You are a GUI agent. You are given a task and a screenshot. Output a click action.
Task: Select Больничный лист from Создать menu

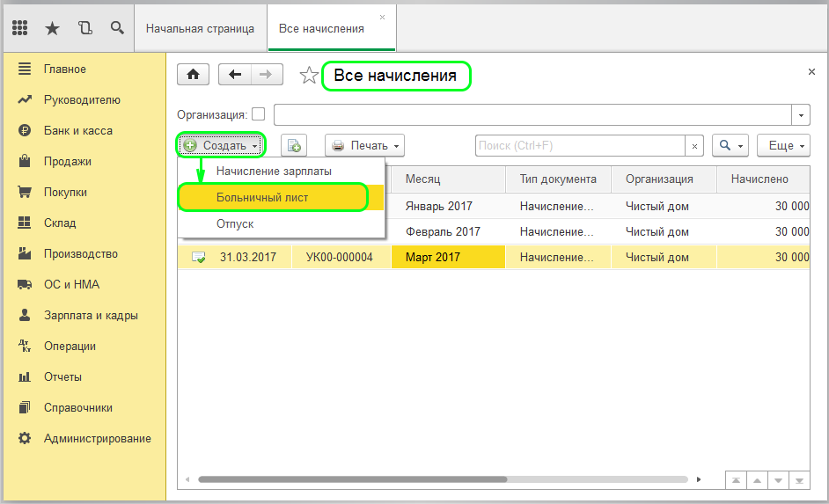click(x=262, y=198)
